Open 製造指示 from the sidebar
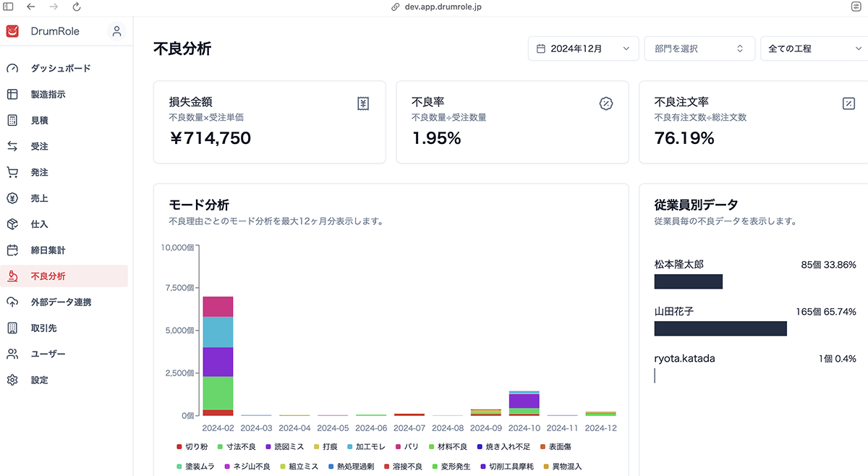This screenshot has width=868, height=476. point(48,94)
